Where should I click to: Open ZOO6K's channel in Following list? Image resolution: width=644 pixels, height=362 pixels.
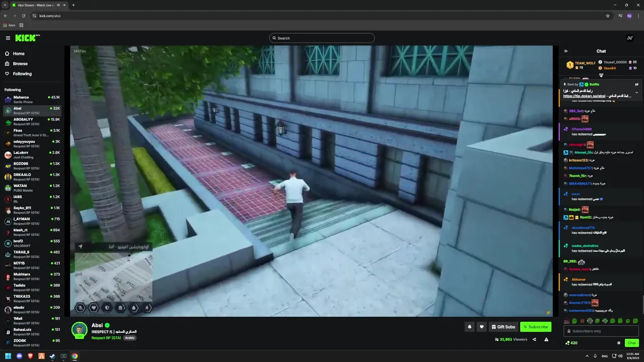[x=32, y=343]
